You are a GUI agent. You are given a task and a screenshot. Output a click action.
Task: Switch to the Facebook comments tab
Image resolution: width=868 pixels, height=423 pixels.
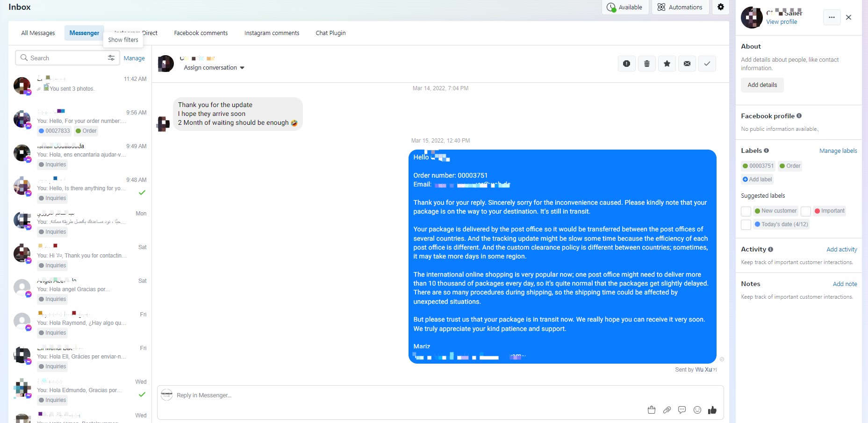click(x=201, y=33)
